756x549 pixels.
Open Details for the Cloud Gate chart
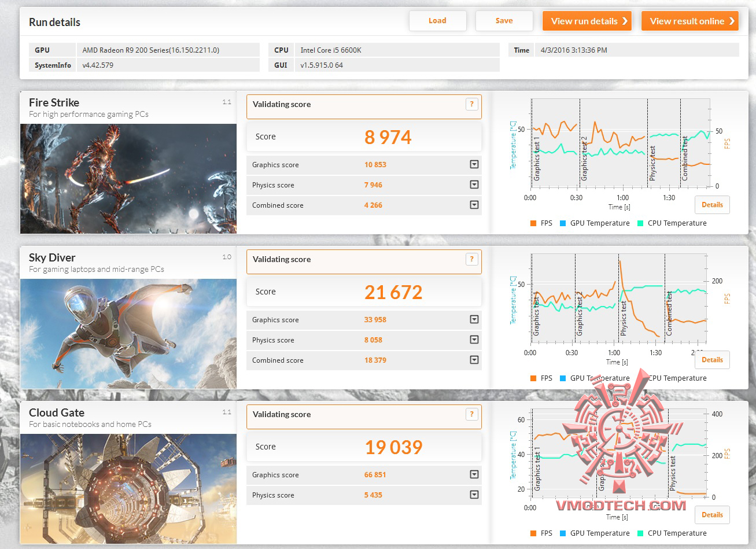[x=712, y=515]
